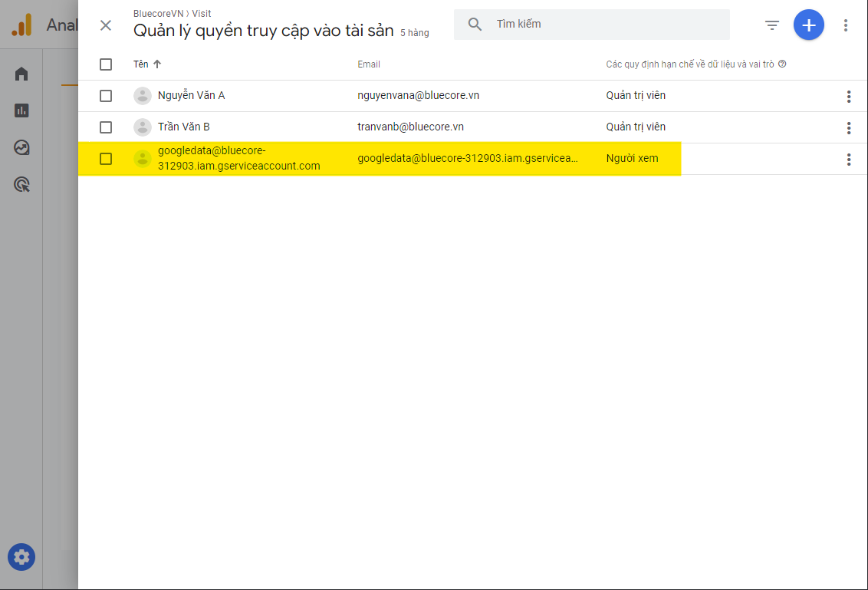Click the help icon beside roles column header
The height and width of the screenshot is (590, 868).
point(782,64)
